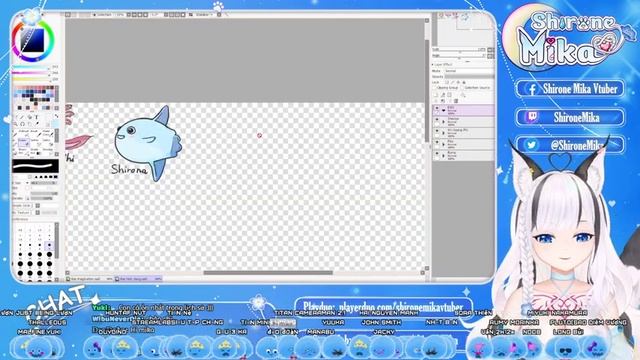Select the Text (T) tool

(x=36, y=117)
